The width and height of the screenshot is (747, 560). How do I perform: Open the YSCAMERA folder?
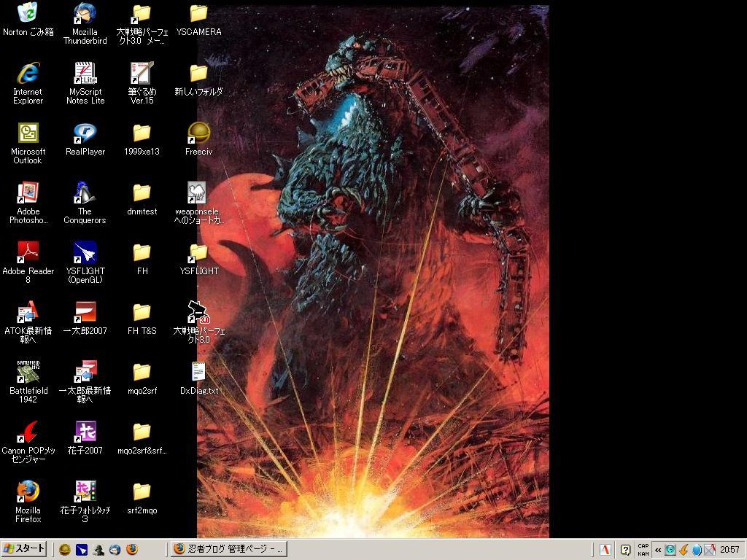[198, 20]
